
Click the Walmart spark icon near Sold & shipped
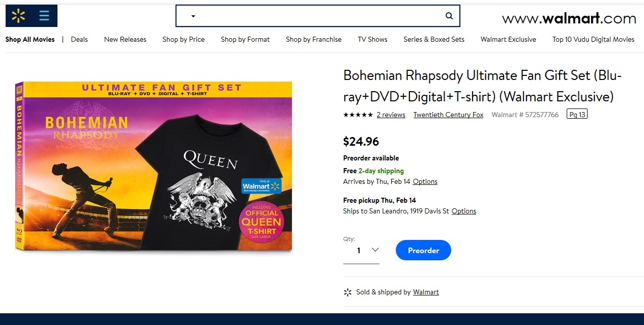[x=347, y=292]
